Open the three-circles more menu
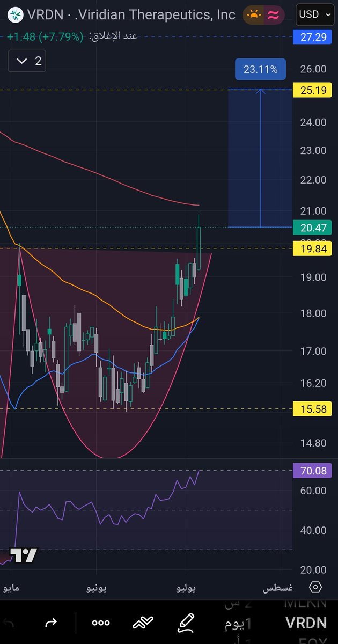The height and width of the screenshot is (644, 338). (x=101, y=623)
